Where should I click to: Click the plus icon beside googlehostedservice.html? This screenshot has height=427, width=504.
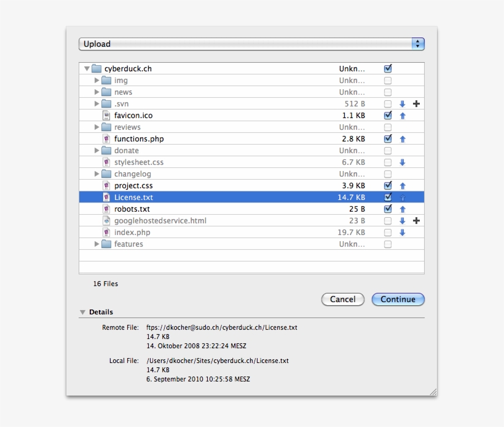(417, 220)
